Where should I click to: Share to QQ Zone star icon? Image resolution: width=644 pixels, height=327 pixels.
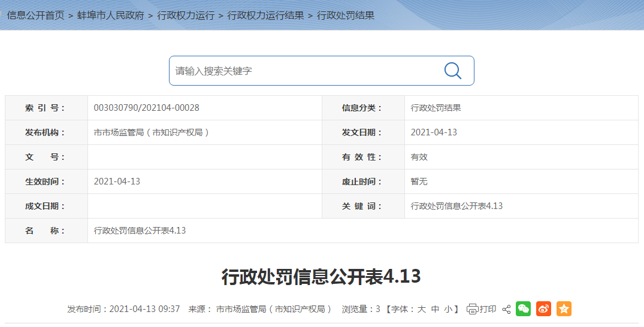pyautogui.click(x=564, y=309)
